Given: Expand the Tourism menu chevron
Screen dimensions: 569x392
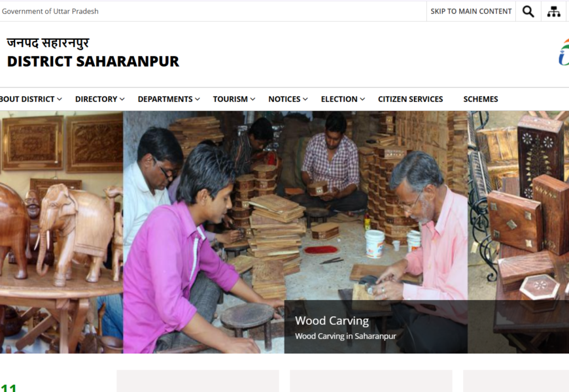Looking at the screenshot, I should tap(252, 99).
